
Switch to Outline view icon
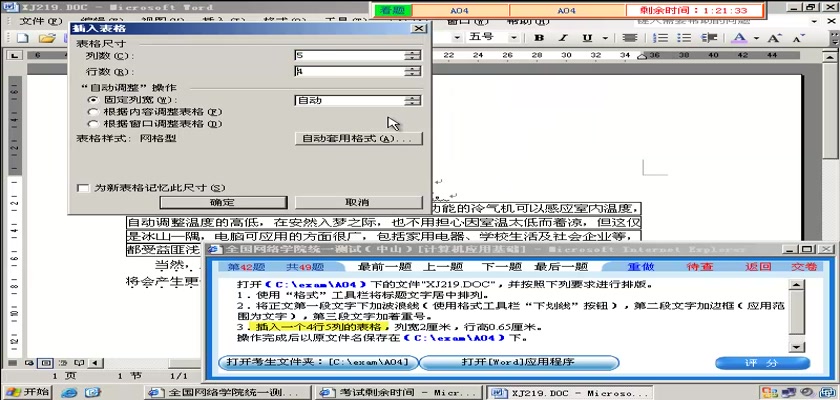pyautogui.click(x=62, y=363)
